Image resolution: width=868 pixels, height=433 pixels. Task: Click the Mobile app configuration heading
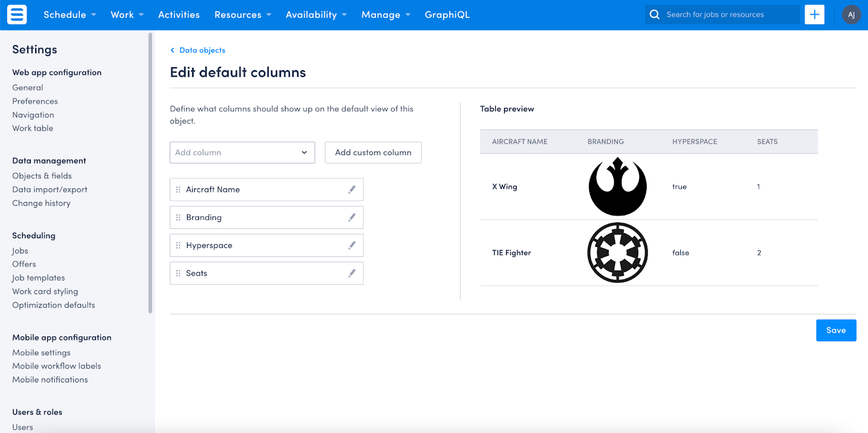(62, 338)
